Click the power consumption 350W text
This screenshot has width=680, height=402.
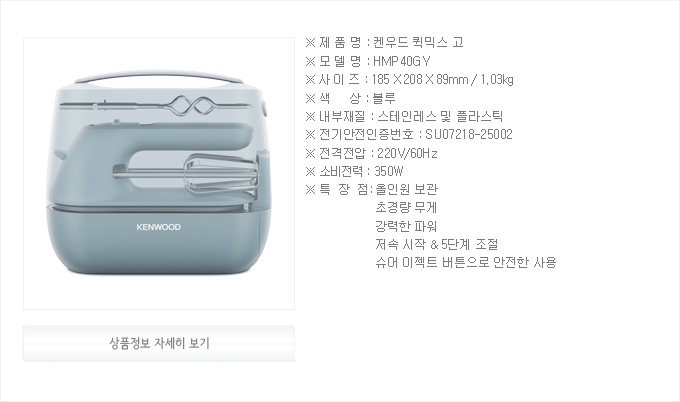click(x=389, y=171)
